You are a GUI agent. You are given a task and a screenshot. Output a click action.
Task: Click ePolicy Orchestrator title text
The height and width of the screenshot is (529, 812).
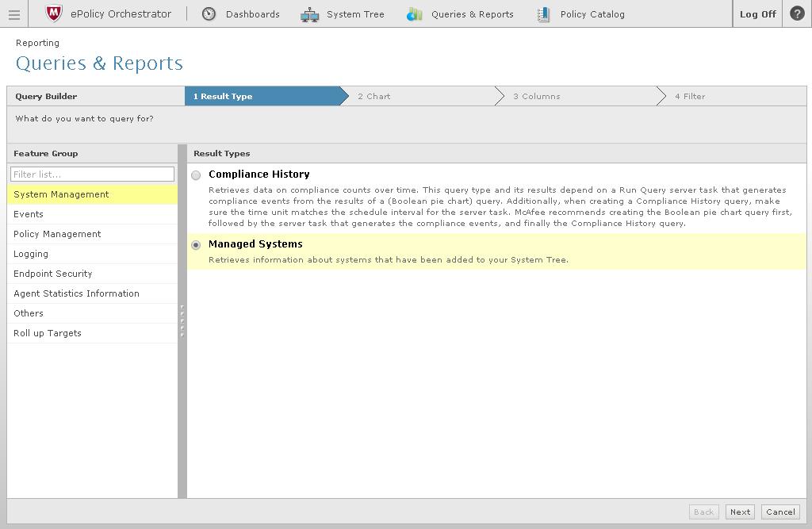click(x=121, y=14)
